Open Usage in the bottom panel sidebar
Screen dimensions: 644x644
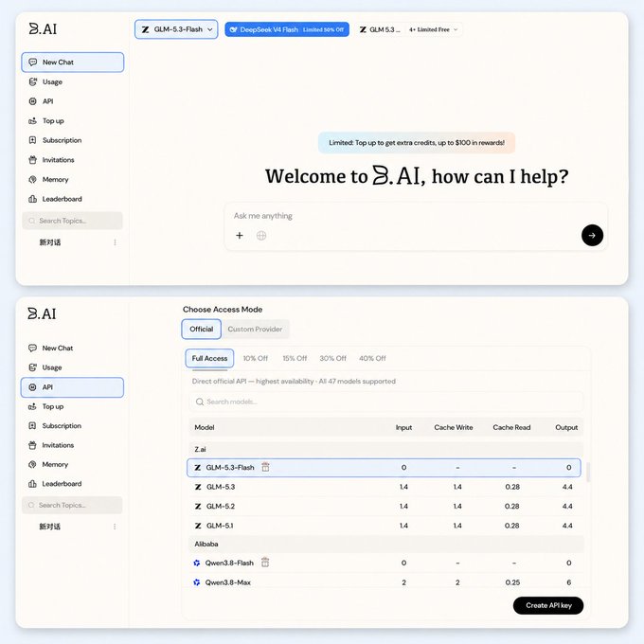point(72,367)
